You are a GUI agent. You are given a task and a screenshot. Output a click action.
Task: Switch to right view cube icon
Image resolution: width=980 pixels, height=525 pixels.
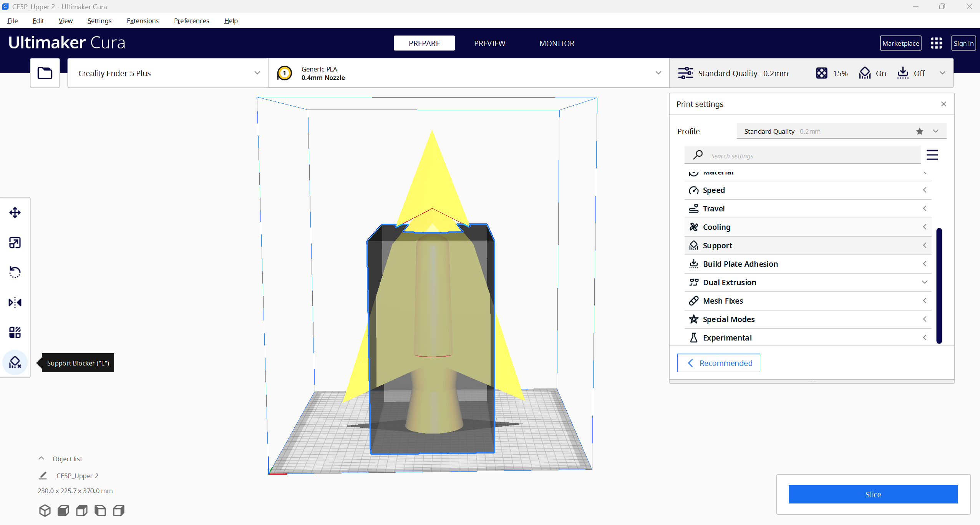click(x=119, y=510)
